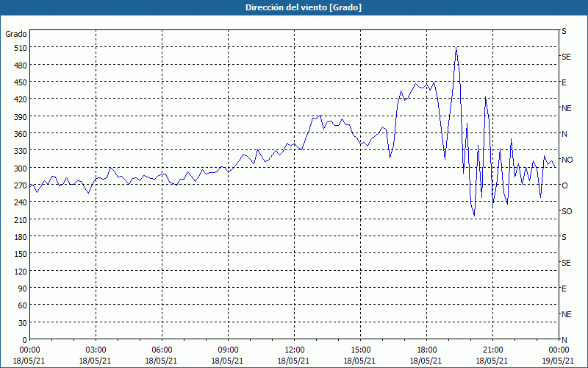Select the 'Grado' y-axis unit label

click(x=16, y=34)
